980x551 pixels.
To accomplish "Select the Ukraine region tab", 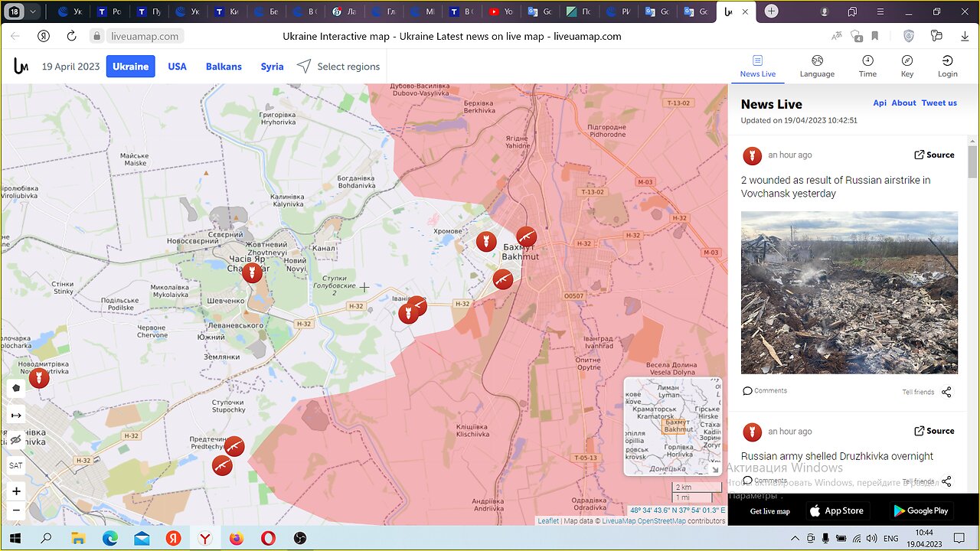I will point(131,67).
